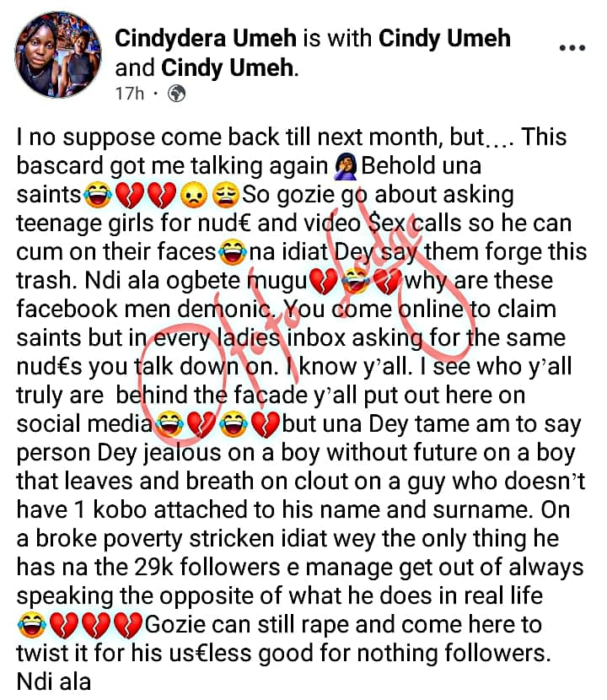Open the Cindydera Umeh profile name link
This screenshot has height=700, width=607.
206,38
